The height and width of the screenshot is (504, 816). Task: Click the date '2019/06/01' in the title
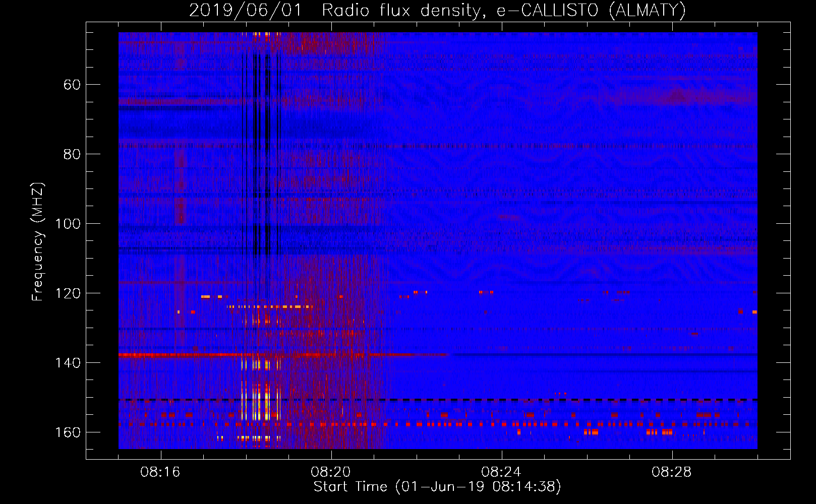(246, 11)
